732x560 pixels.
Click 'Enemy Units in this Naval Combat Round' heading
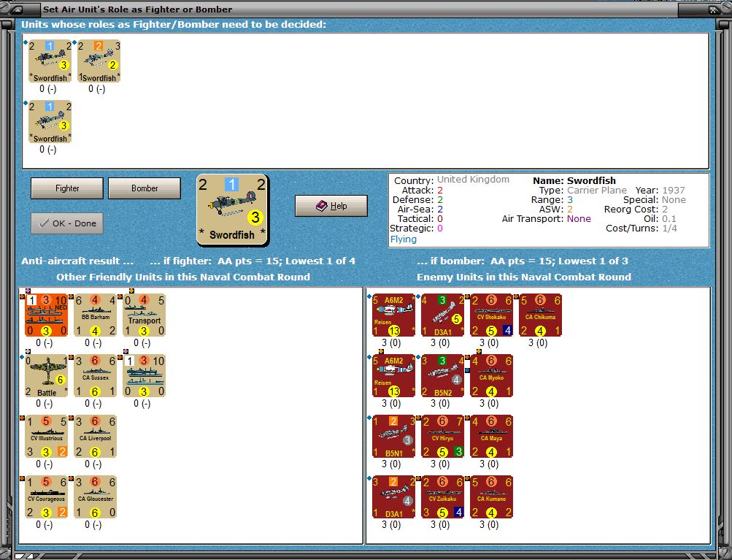point(524,277)
